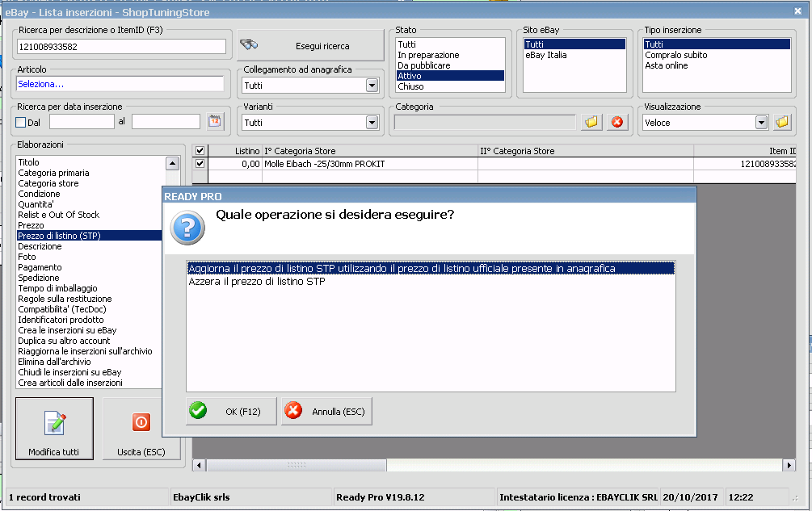The image size is (812, 511).
Task: Click the Listino column header
Action: [x=235, y=151]
